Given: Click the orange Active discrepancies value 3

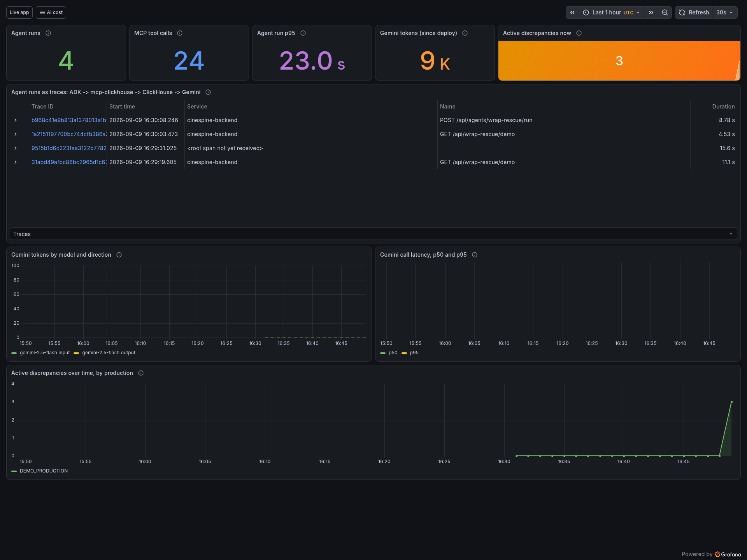Looking at the screenshot, I should (619, 61).
